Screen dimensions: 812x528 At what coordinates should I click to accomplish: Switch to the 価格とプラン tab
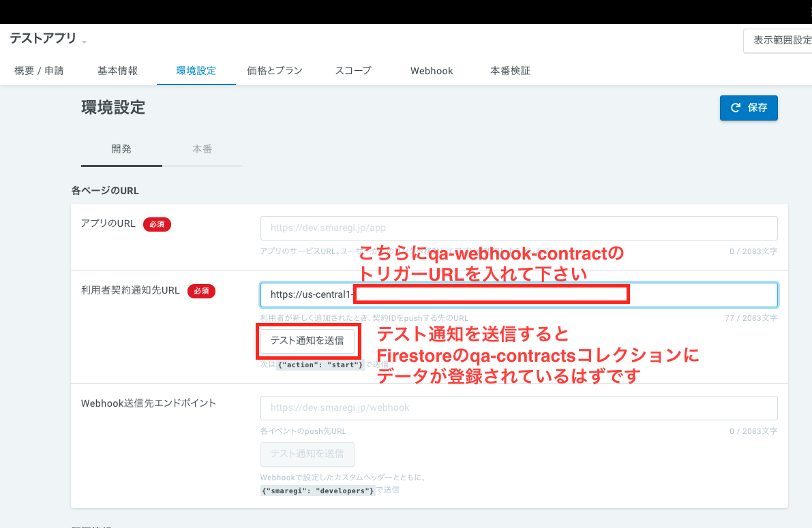(x=274, y=70)
